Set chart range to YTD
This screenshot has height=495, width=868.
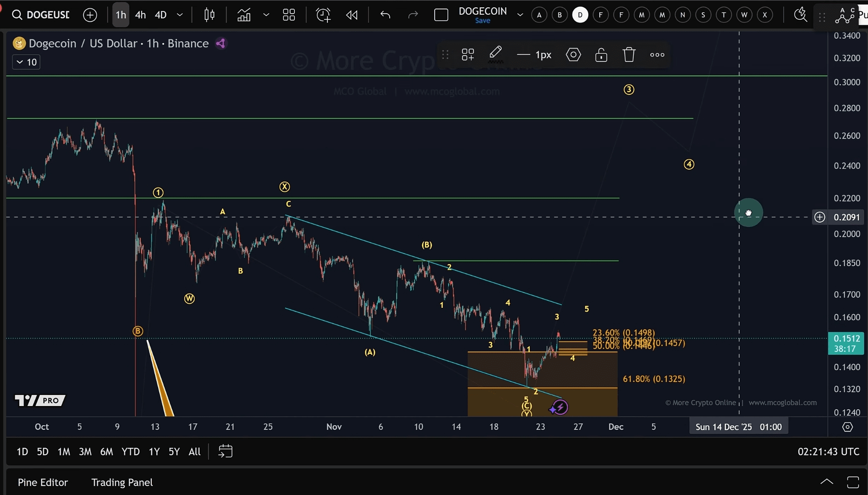(131, 452)
